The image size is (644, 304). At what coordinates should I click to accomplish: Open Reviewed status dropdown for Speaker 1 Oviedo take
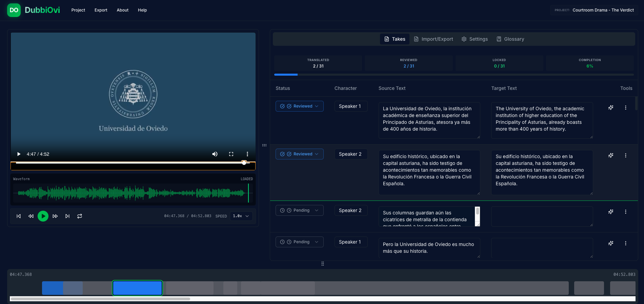pos(300,106)
